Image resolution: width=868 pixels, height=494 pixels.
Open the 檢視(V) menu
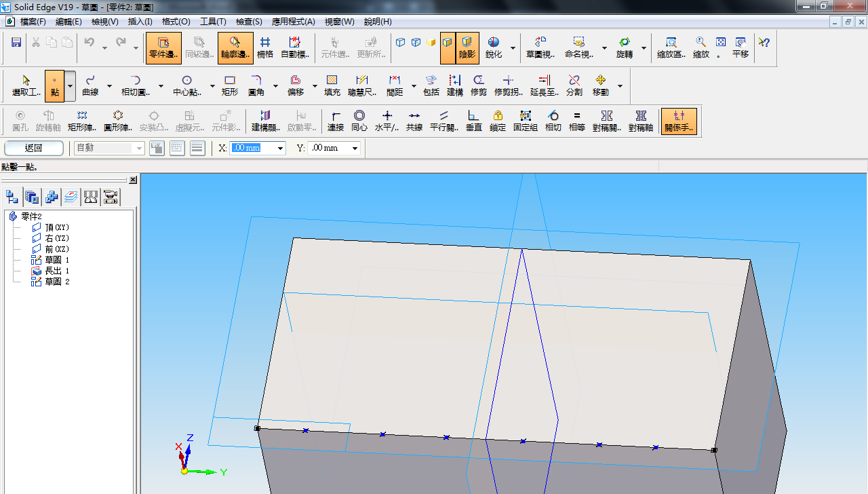(104, 22)
